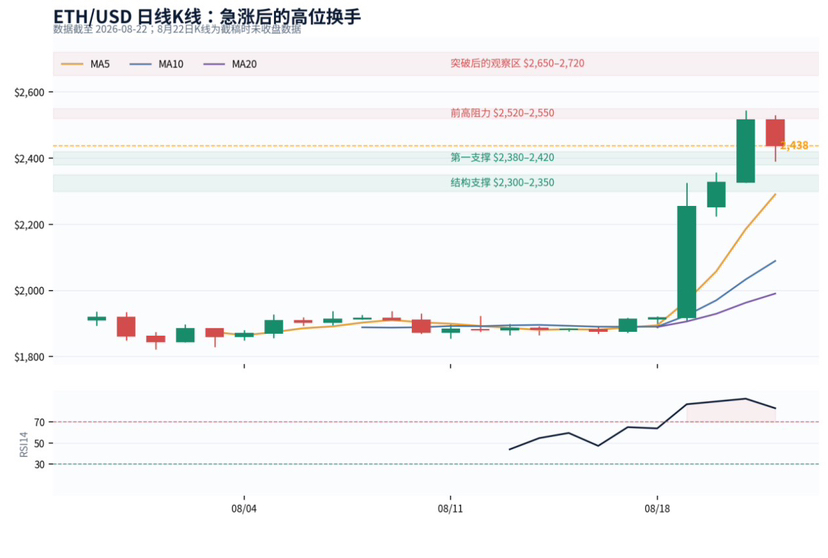Click the 08/18 date label
This screenshot has width=828, height=558.
(657, 509)
